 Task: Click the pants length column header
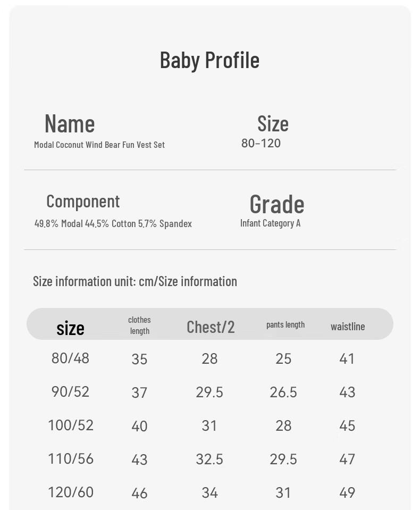click(x=285, y=324)
